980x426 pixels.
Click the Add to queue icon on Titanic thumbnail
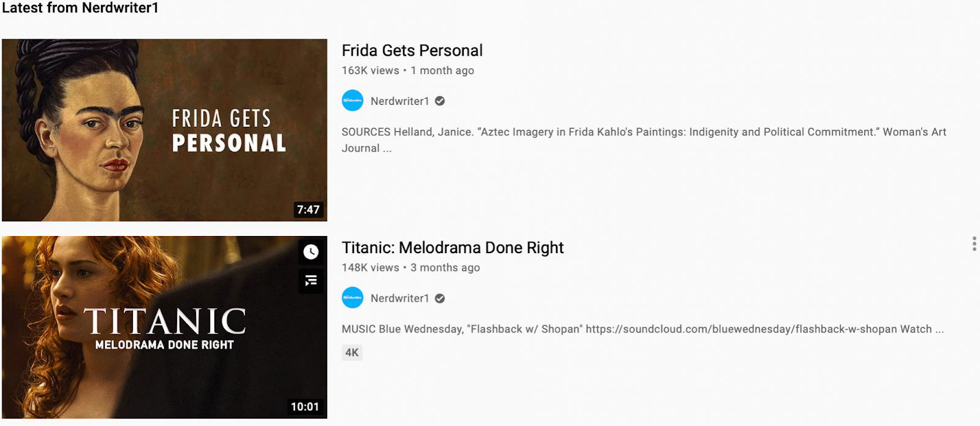pos(311,281)
